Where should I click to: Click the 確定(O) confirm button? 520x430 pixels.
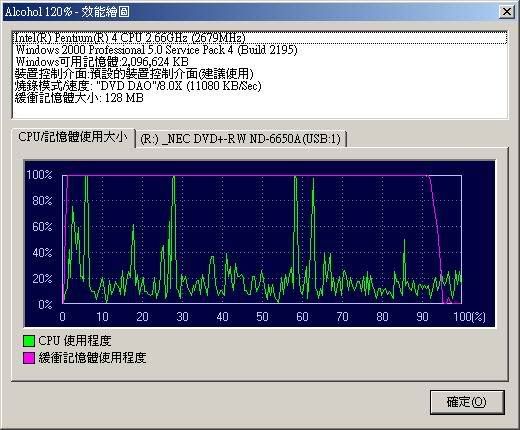(x=467, y=402)
